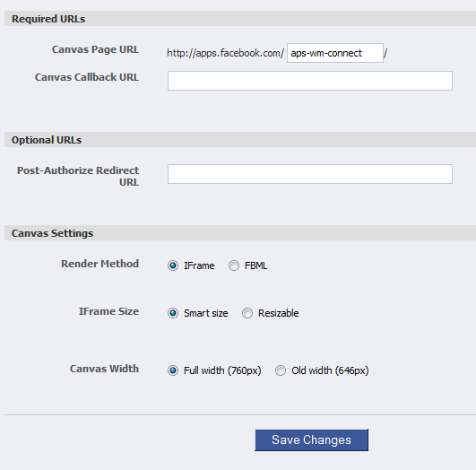Click the Canvas Page URL label

point(95,49)
